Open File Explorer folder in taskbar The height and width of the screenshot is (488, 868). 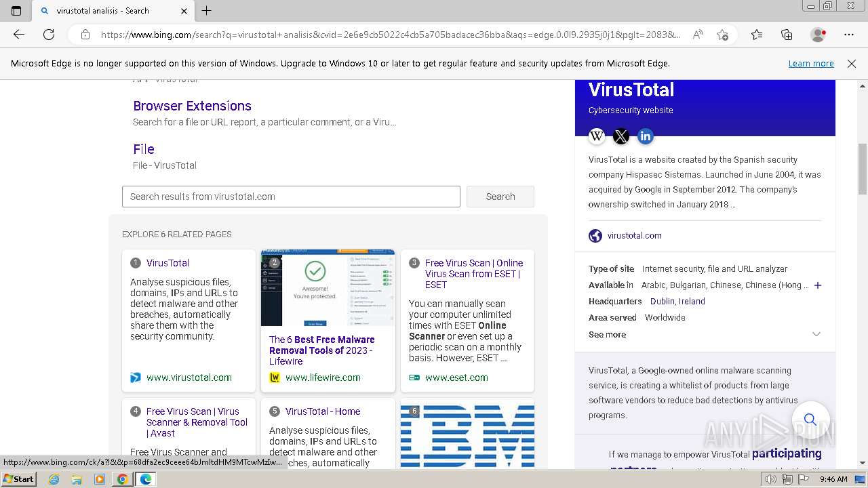pos(77,479)
